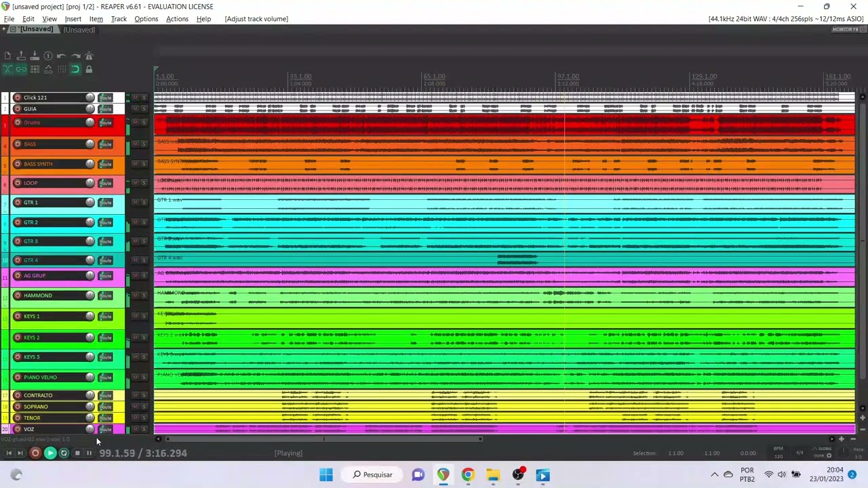Open the Edit menu
The image size is (868, 488).
28,19
